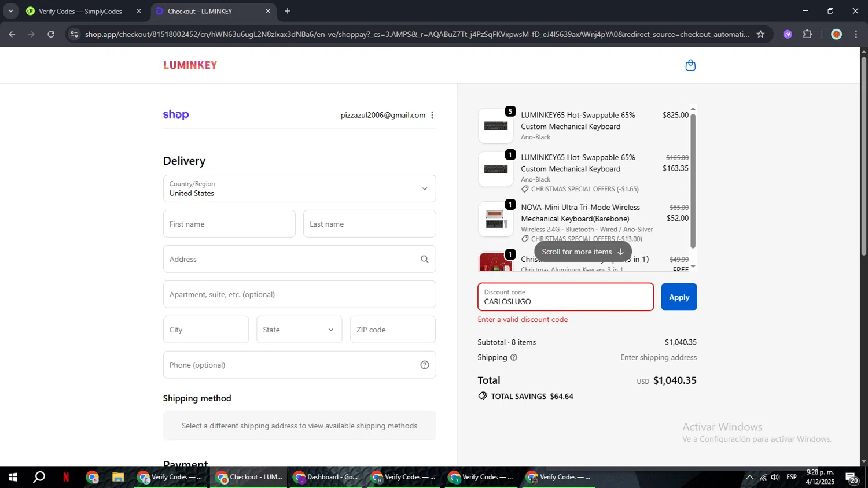This screenshot has height=488, width=868.
Task: Click the purple extension icon in toolbar
Action: pos(788,34)
